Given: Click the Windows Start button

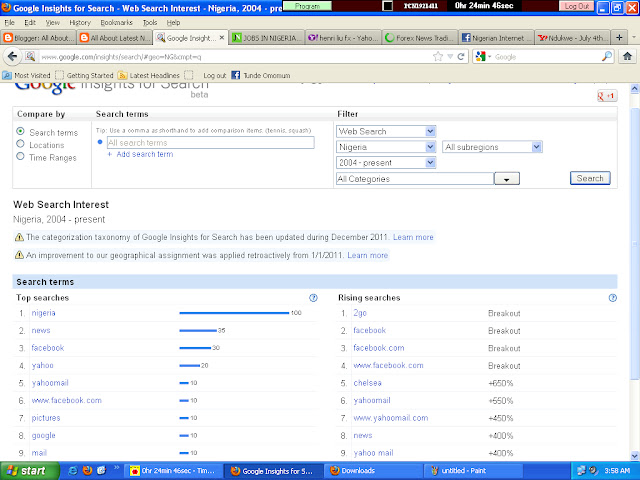Looking at the screenshot, I should (29, 471).
